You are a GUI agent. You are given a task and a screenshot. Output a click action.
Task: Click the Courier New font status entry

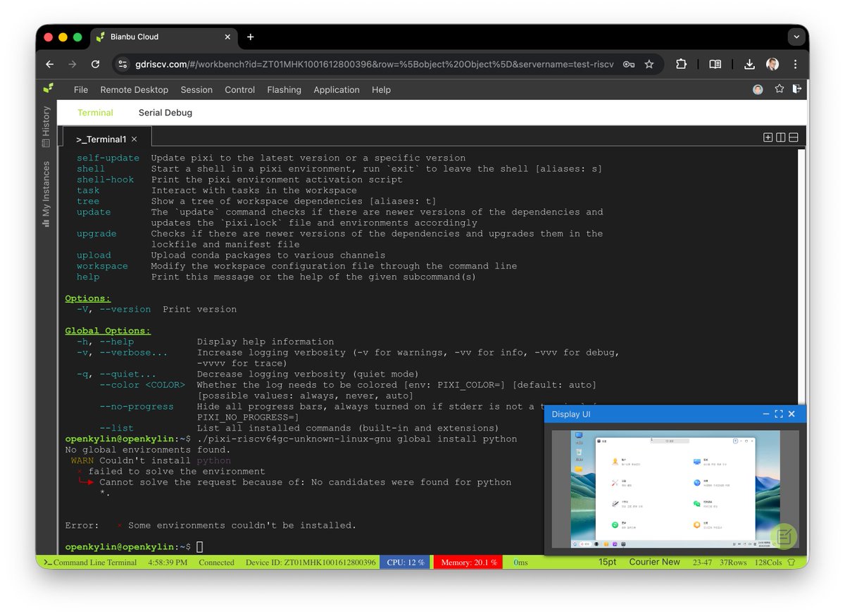(x=655, y=562)
